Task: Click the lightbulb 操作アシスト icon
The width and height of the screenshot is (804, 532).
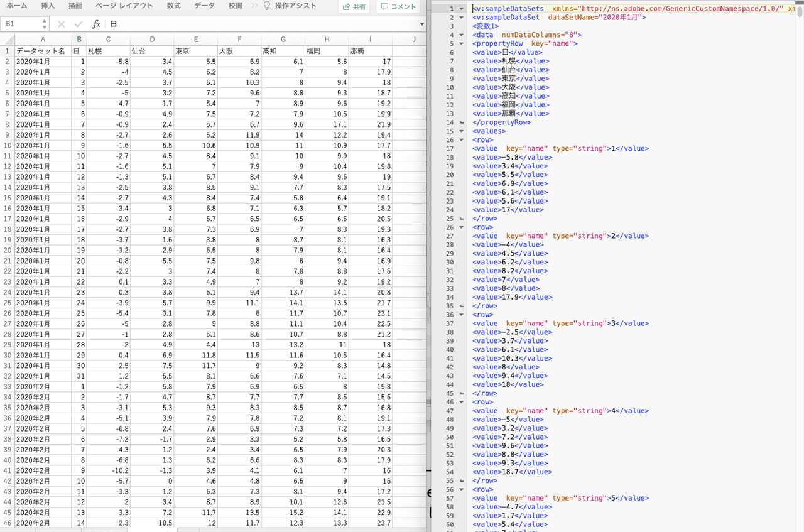Action: coord(266,6)
